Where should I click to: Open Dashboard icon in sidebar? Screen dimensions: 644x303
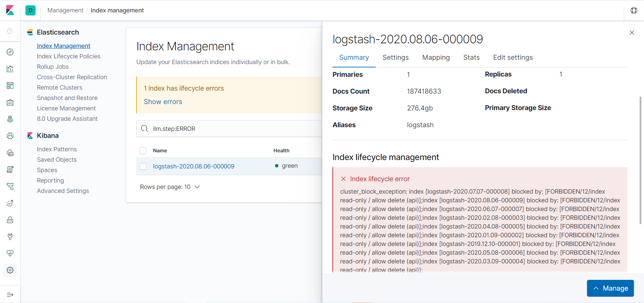coord(10,86)
